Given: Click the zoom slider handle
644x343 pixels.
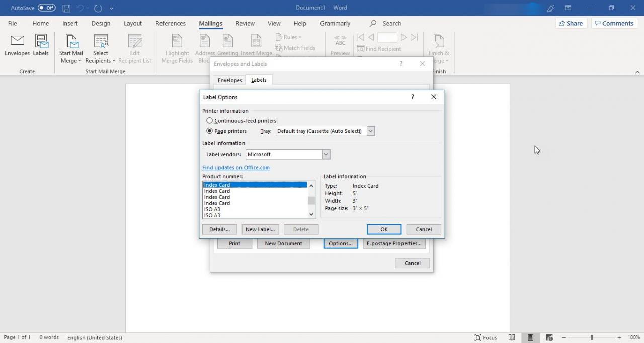Looking at the screenshot, I should tap(592, 337).
